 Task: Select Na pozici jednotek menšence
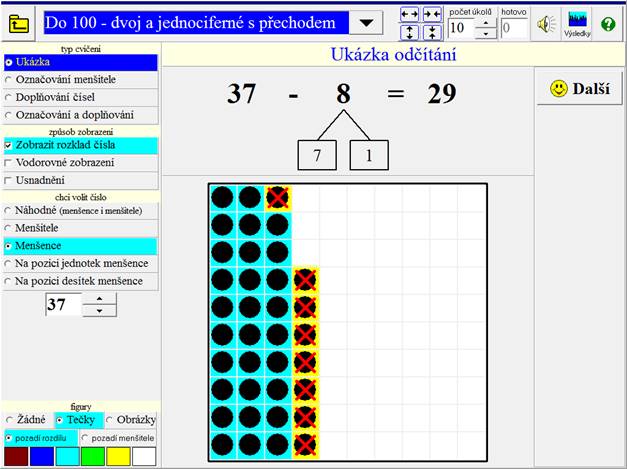[x=81, y=263]
